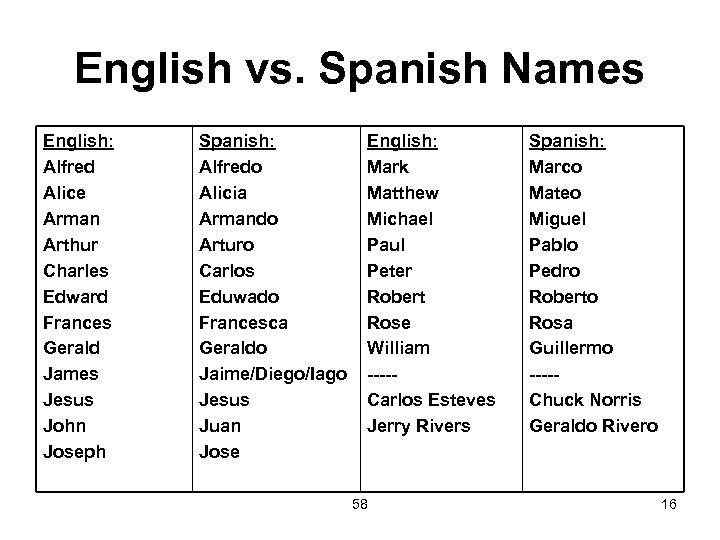Click on the name Michael
The height and width of the screenshot is (540, 720).
(x=401, y=218)
